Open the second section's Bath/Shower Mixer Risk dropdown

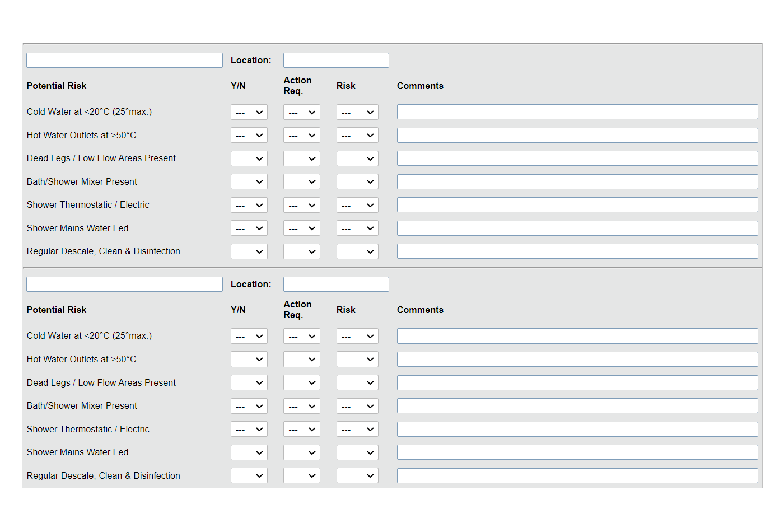pos(357,406)
